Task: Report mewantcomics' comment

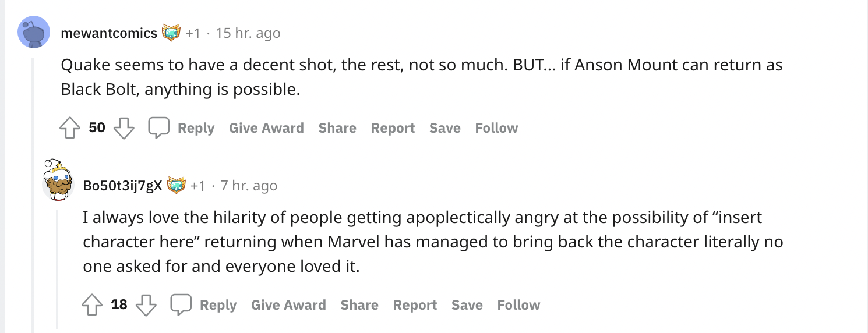Action: [393, 128]
